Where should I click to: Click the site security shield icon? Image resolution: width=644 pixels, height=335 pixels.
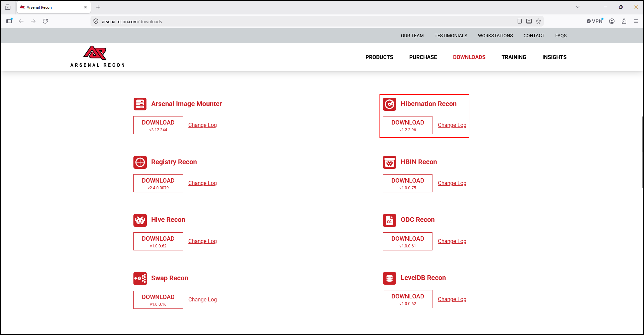(x=96, y=21)
